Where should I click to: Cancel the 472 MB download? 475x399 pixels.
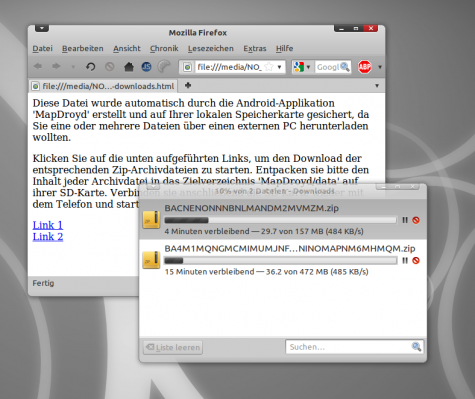(x=416, y=260)
